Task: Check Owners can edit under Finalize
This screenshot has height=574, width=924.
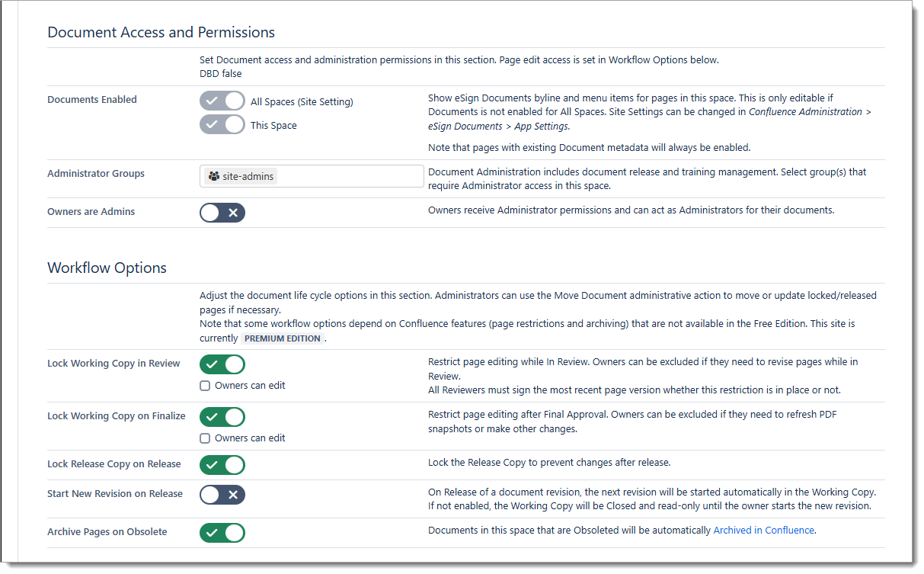Action: tap(205, 438)
